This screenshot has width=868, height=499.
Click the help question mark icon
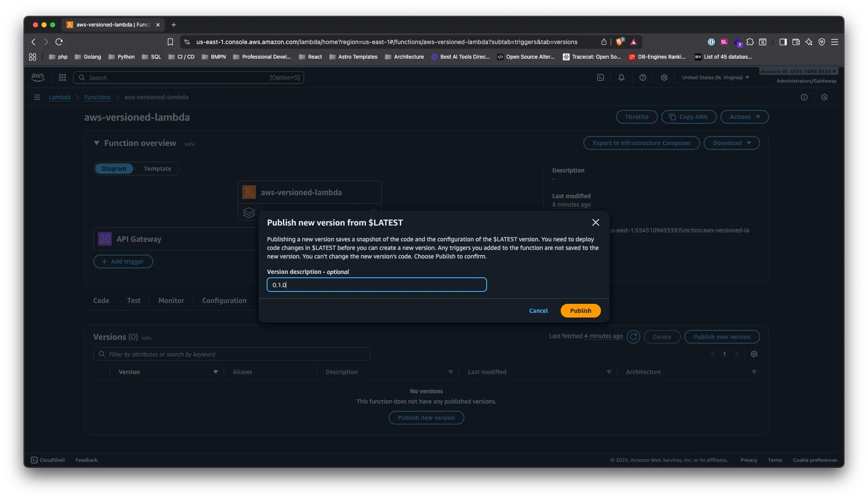coord(643,77)
